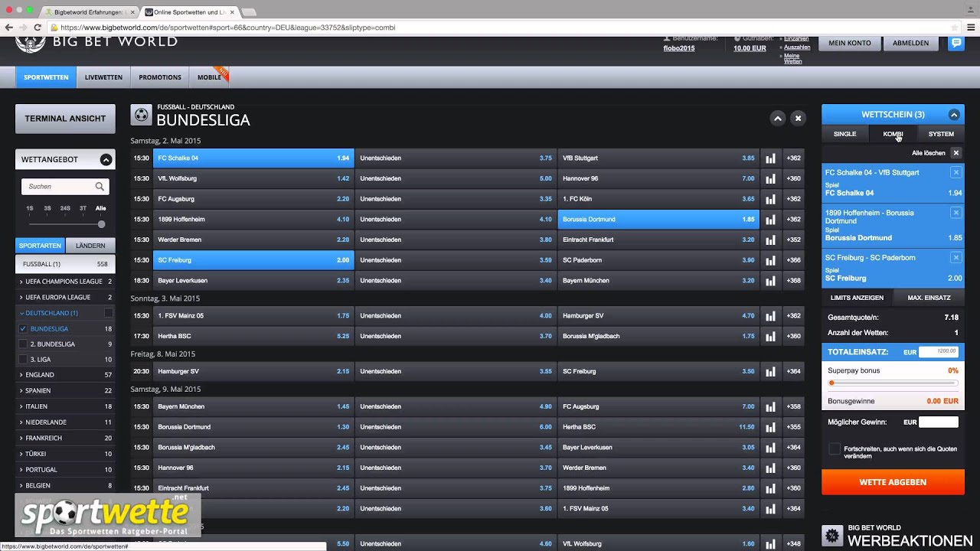Open Promotions navigation tab
Viewport: 980px width, 551px height.
(160, 77)
